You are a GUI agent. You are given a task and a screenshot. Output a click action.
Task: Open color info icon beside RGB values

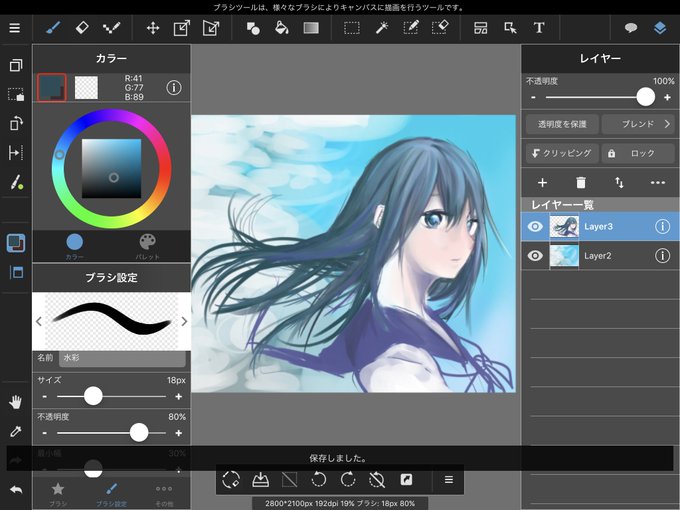click(174, 88)
